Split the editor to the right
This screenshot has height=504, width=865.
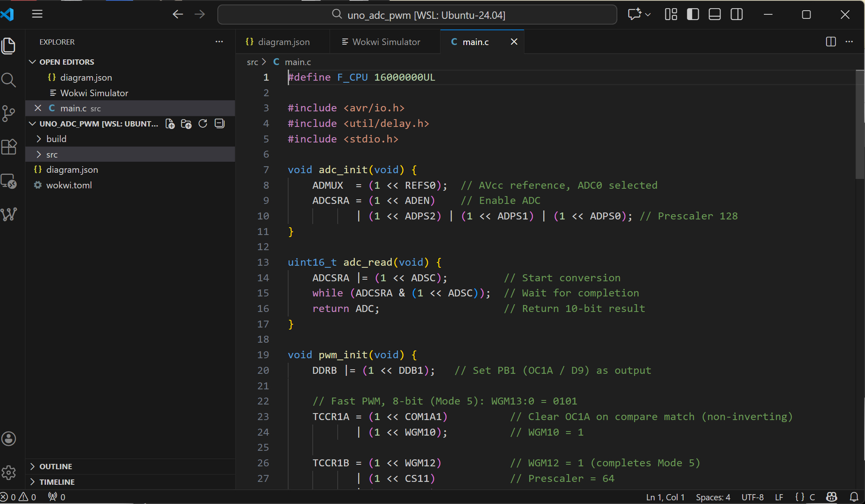831,42
